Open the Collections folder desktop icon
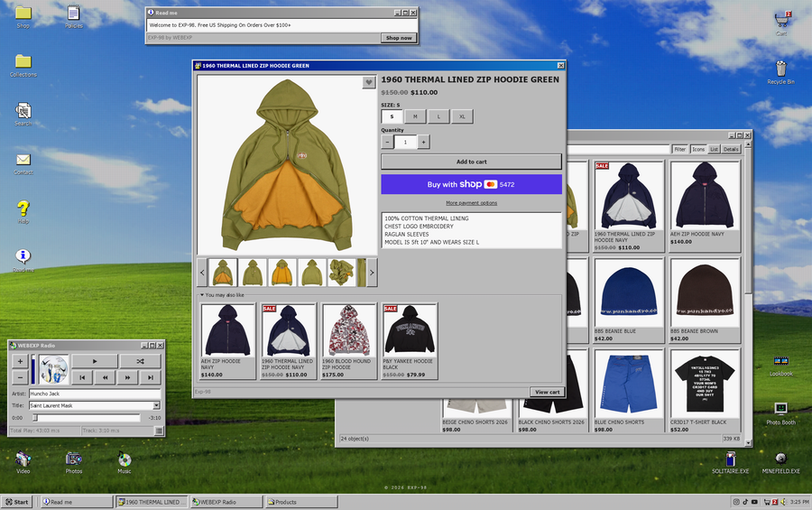812x510 pixels. (23, 65)
